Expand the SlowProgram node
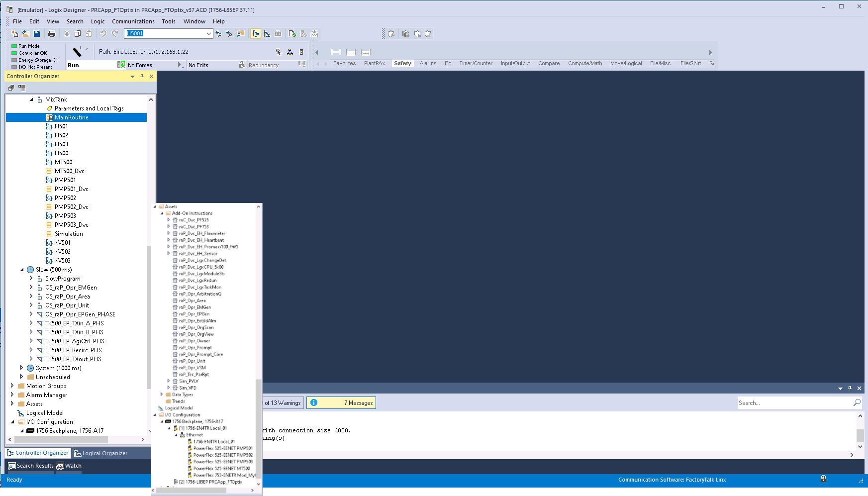 coord(31,279)
